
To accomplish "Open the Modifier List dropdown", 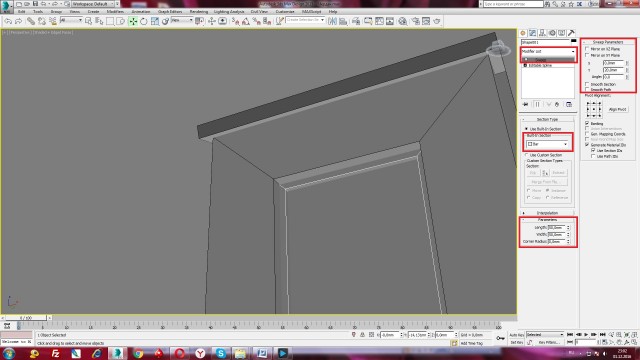I will coord(548,51).
